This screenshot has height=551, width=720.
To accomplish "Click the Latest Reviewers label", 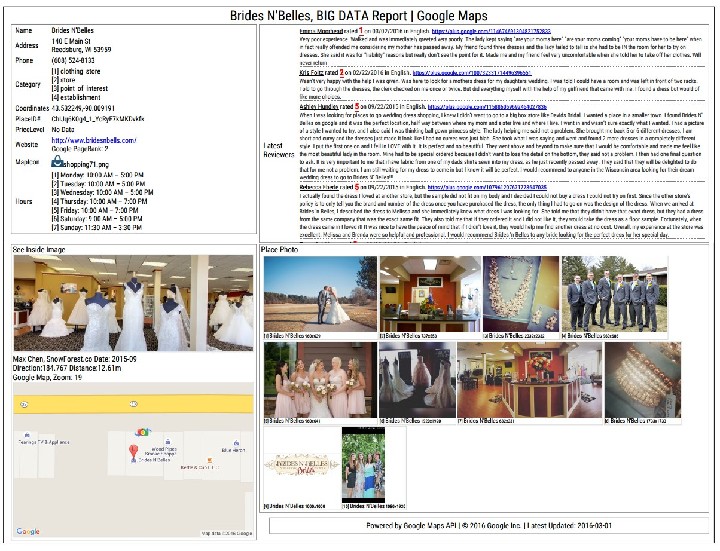I will tap(279, 150).
